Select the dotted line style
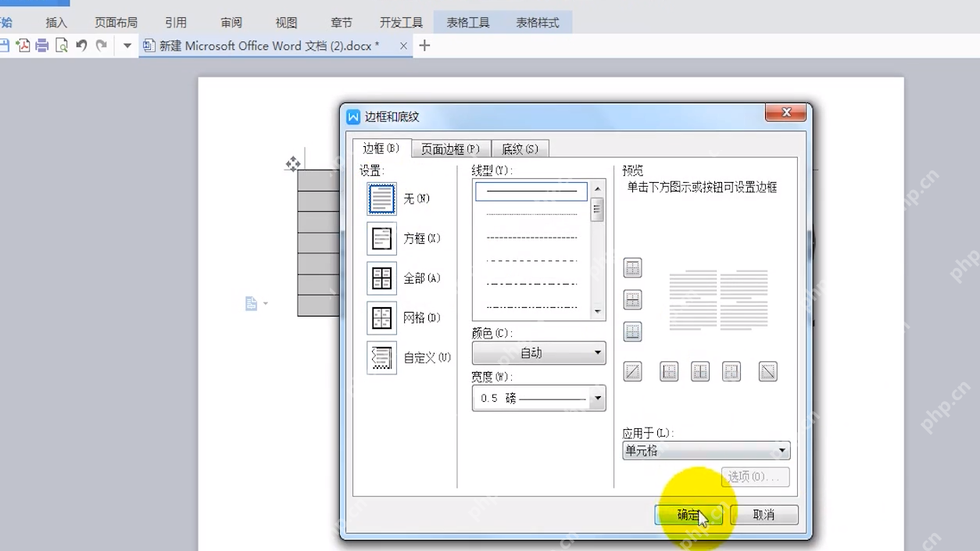 [531, 214]
